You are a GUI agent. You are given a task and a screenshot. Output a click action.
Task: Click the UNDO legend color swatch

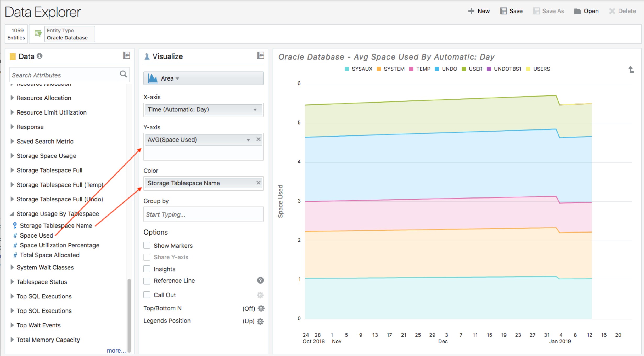tap(436, 69)
